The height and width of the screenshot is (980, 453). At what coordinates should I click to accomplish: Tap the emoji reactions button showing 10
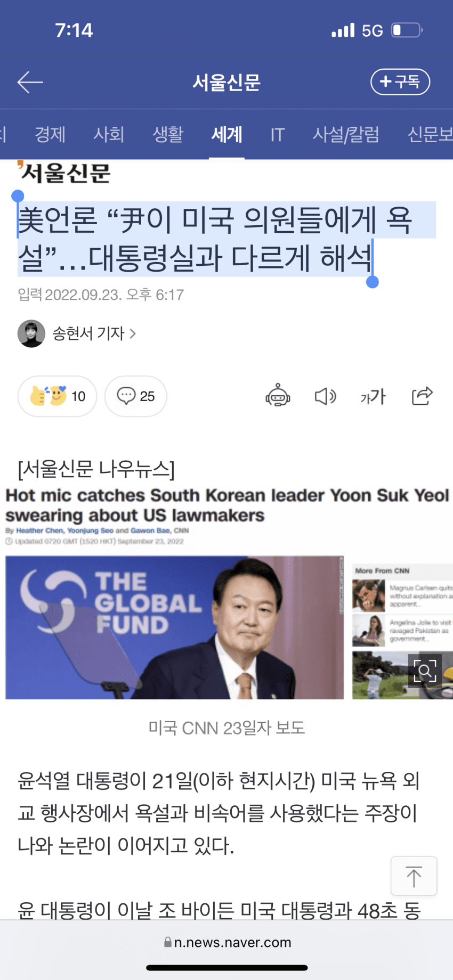(x=58, y=396)
